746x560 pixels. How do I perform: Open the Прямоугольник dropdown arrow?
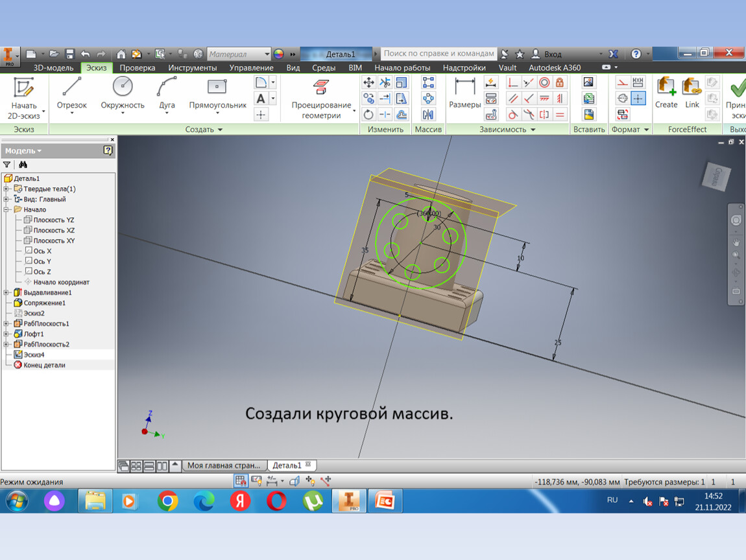click(217, 113)
